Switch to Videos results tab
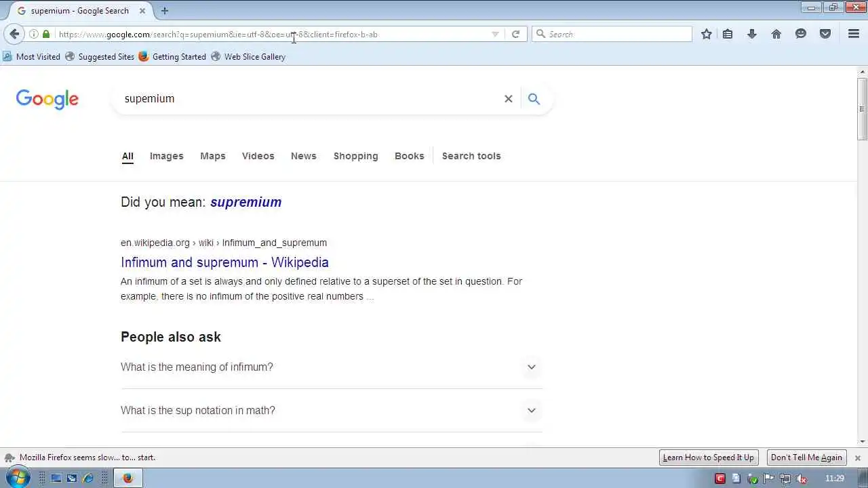Viewport: 868px width, 488px height. [258, 156]
